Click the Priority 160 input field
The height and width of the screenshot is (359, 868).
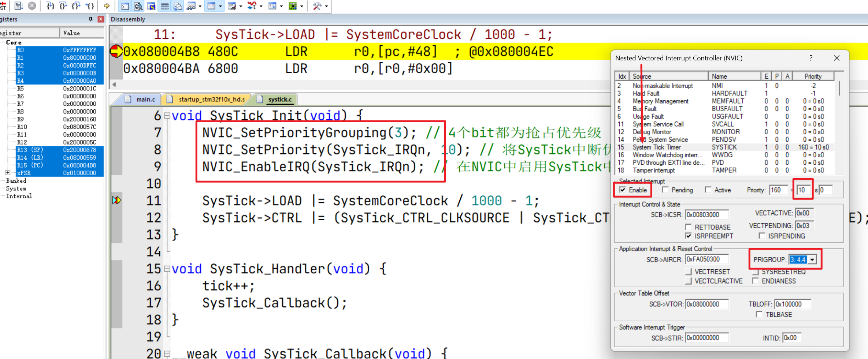coord(779,190)
